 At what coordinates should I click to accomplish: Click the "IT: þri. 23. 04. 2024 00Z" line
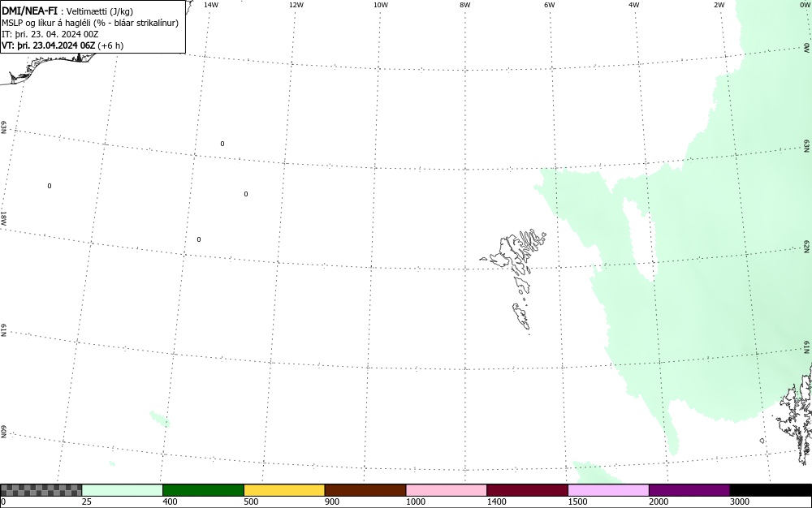(x=50, y=34)
